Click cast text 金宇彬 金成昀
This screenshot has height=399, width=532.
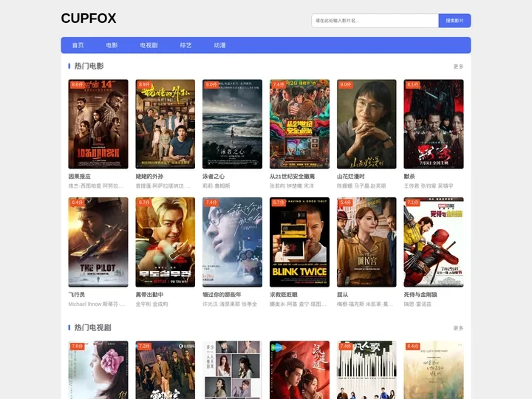tap(151, 304)
